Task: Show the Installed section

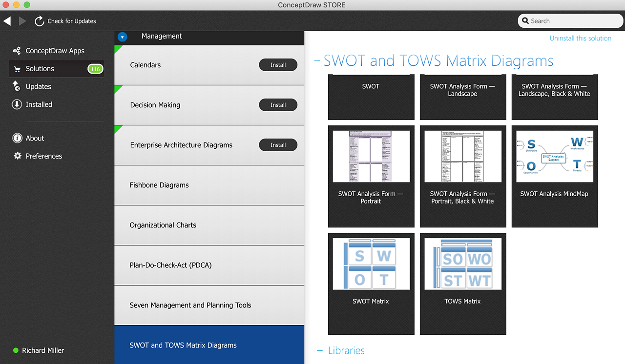Action: [x=39, y=104]
